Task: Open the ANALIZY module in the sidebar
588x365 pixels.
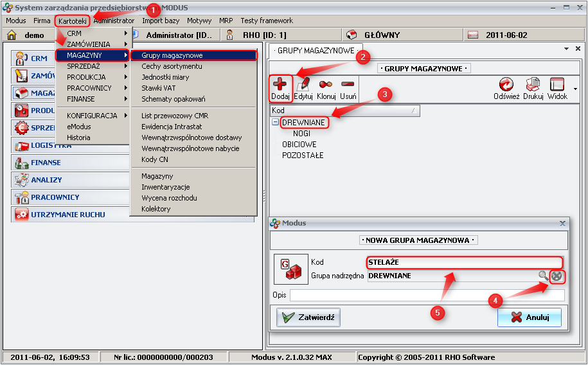Action: tap(69, 180)
